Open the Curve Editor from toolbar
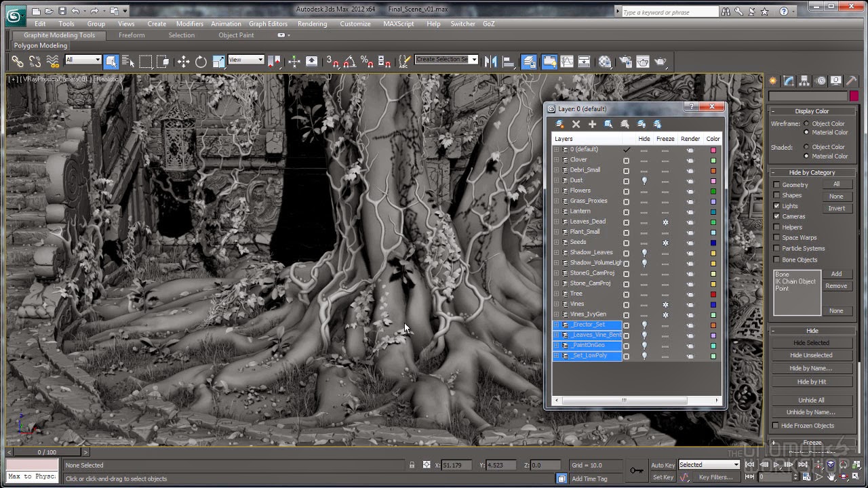 click(568, 62)
